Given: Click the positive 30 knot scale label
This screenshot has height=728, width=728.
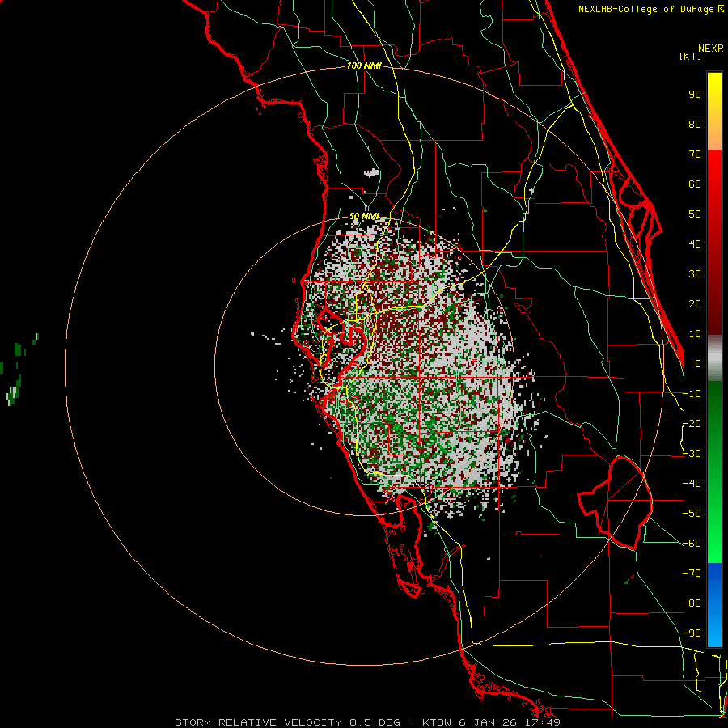Looking at the screenshot, I should (695, 274).
